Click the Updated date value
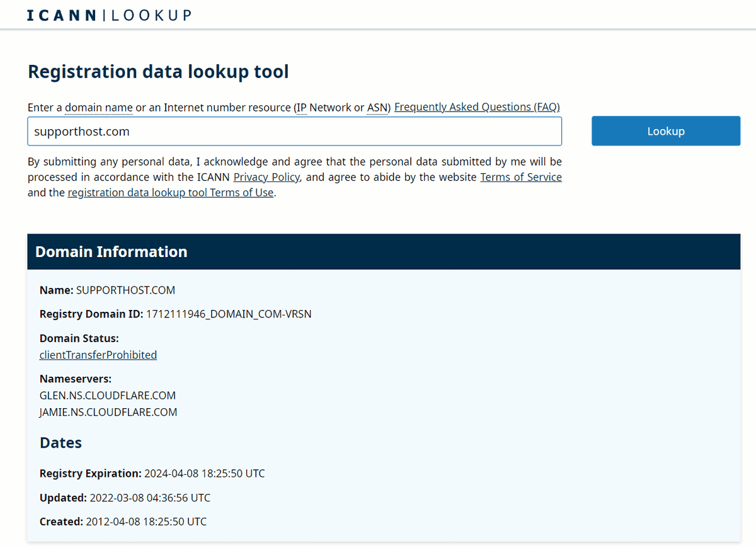The width and height of the screenshot is (756, 548). 150,498
